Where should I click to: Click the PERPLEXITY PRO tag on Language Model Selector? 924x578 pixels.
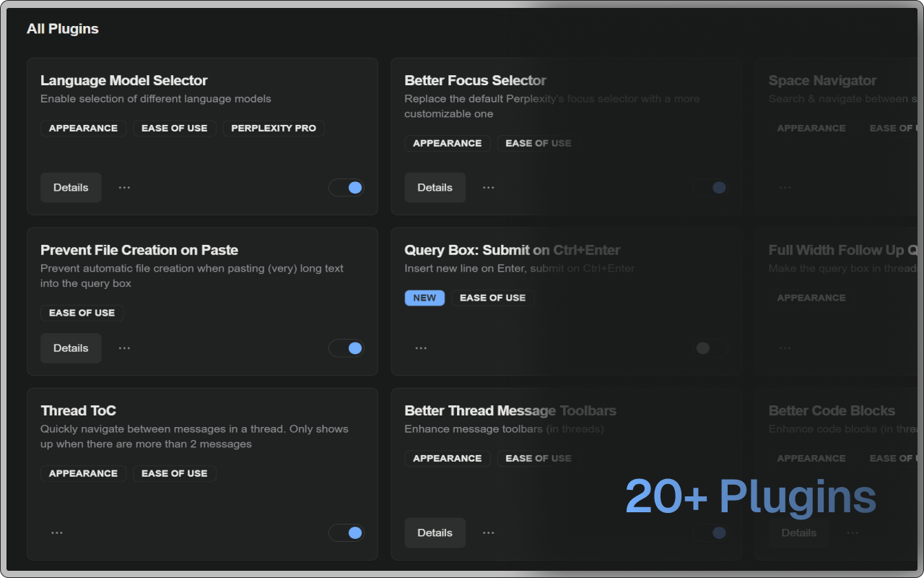tap(274, 129)
